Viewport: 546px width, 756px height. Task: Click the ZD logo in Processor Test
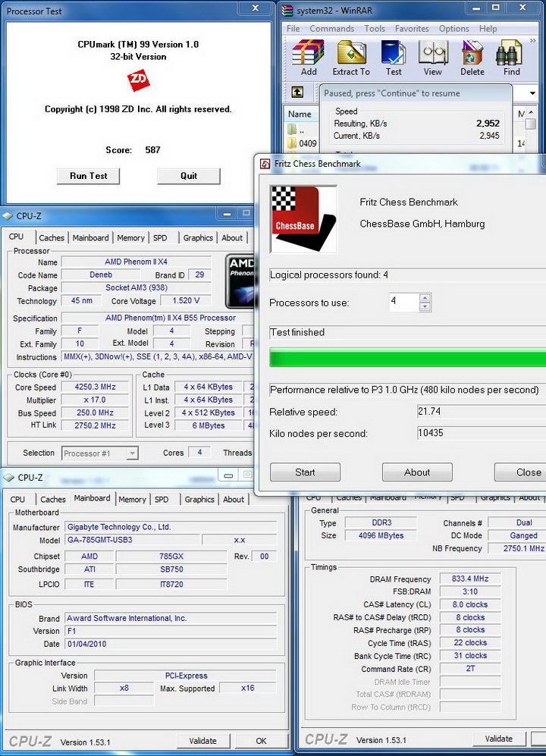click(x=139, y=80)
